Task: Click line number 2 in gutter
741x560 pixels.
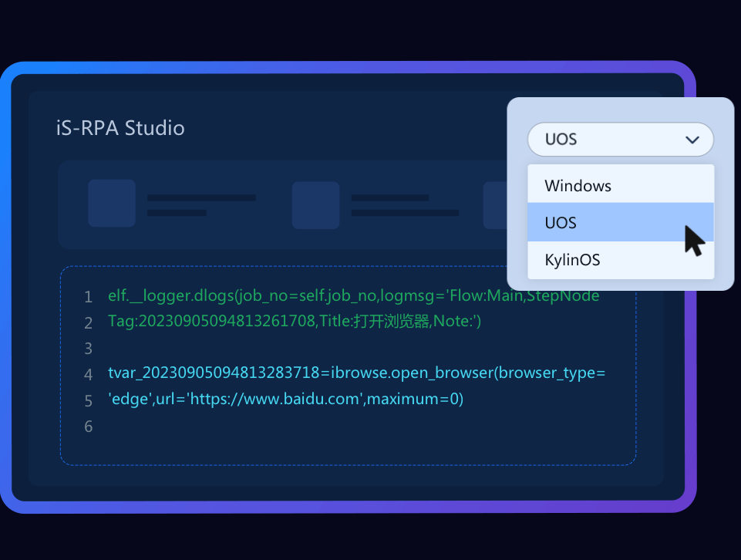Action: click(88, 323)
